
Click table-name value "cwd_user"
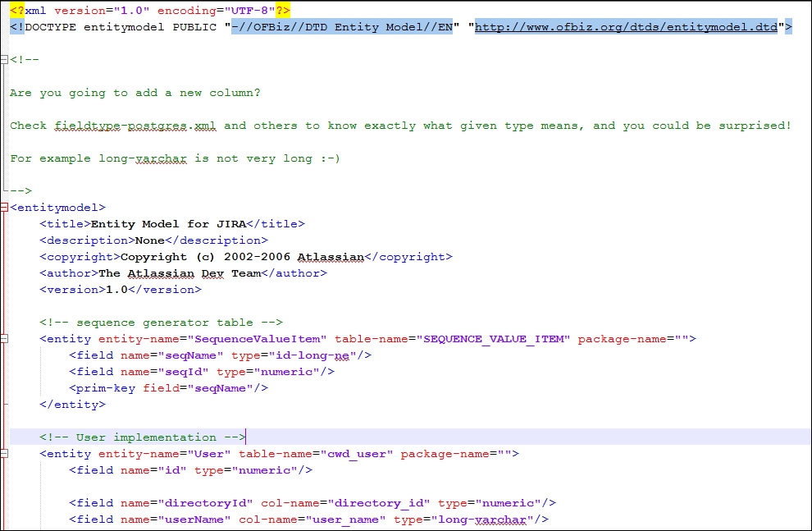click(x=357, y=454)
